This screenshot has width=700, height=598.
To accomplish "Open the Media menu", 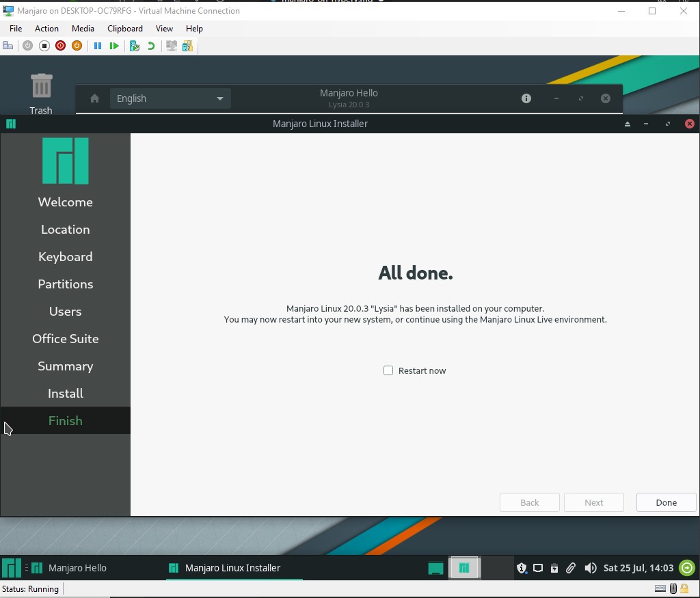I will pos(83,29).
